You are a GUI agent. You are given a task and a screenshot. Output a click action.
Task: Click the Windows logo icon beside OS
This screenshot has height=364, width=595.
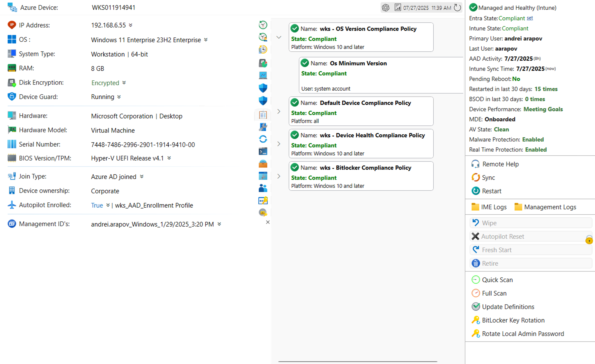point(12,39)
